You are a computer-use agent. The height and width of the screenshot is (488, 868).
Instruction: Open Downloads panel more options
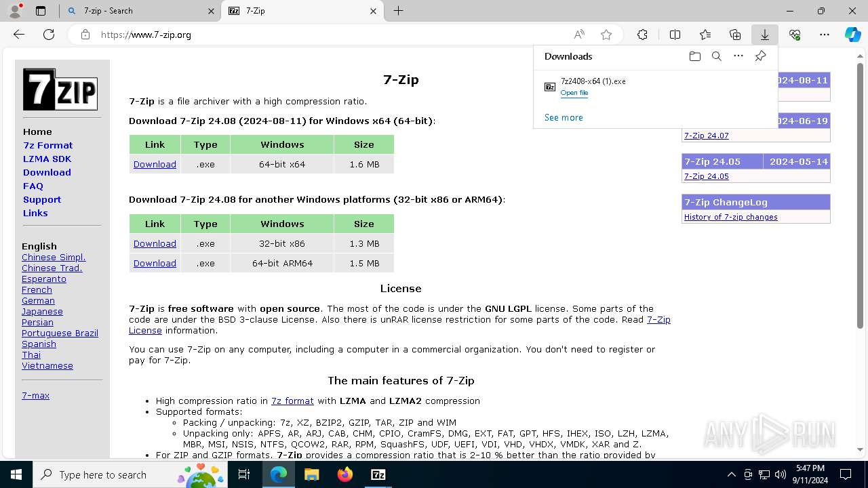pyautogui.click(x=738, y=56)
